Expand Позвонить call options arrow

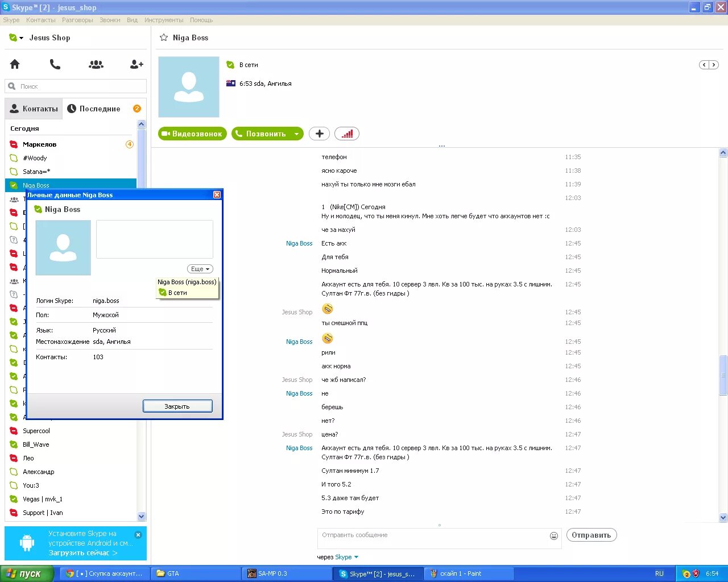[296, 134]
